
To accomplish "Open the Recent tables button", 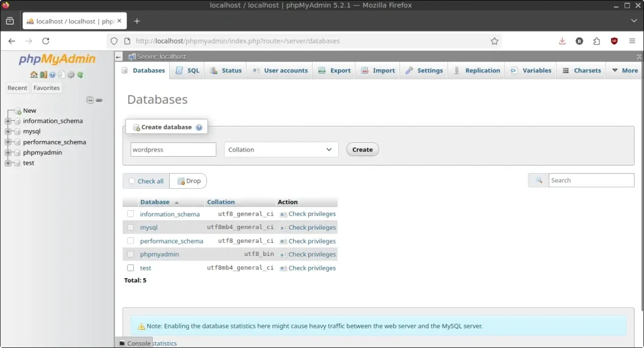I will [x=17, y=88].
